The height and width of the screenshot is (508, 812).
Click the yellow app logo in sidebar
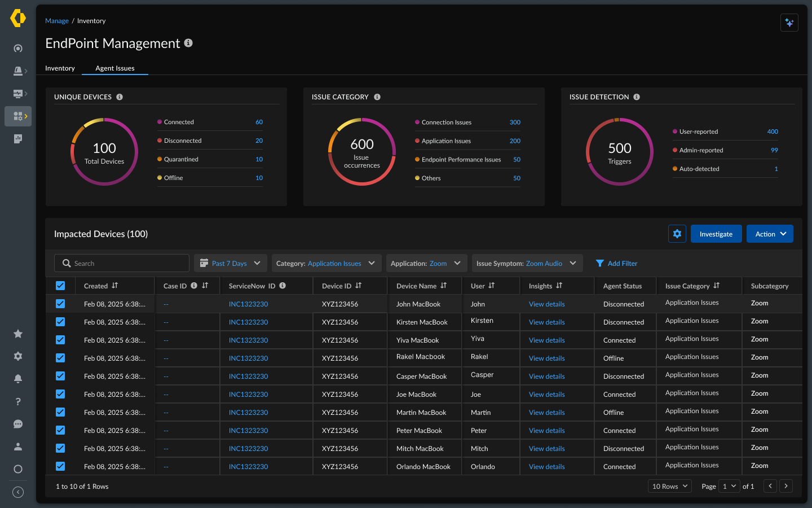point(18,18)
